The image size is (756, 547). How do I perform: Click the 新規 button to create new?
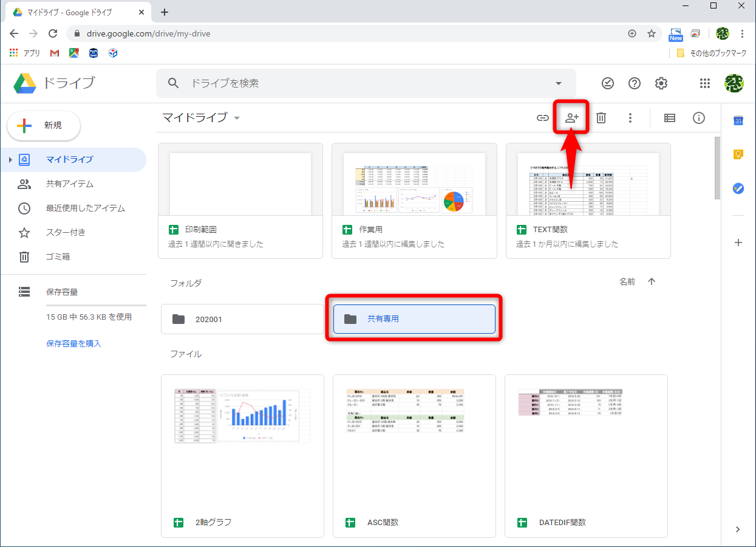[x=43, y=126]
